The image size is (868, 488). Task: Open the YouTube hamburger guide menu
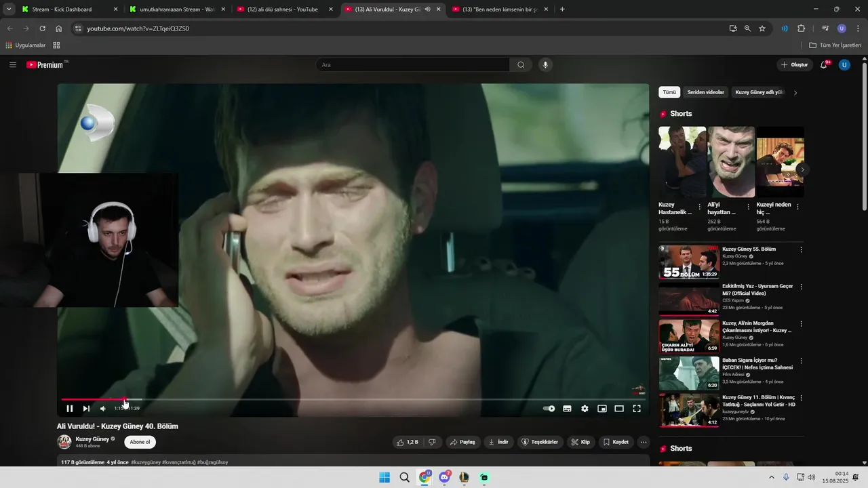point(13,65)
